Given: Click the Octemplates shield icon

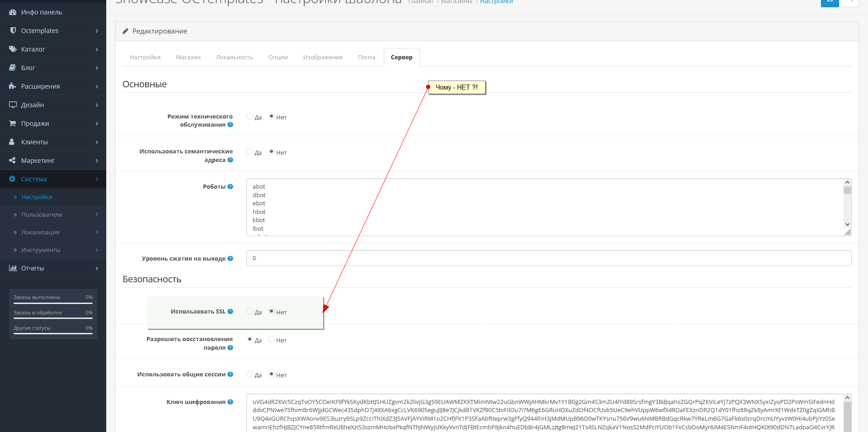Looking at the screenshot, I should [13, 31].
